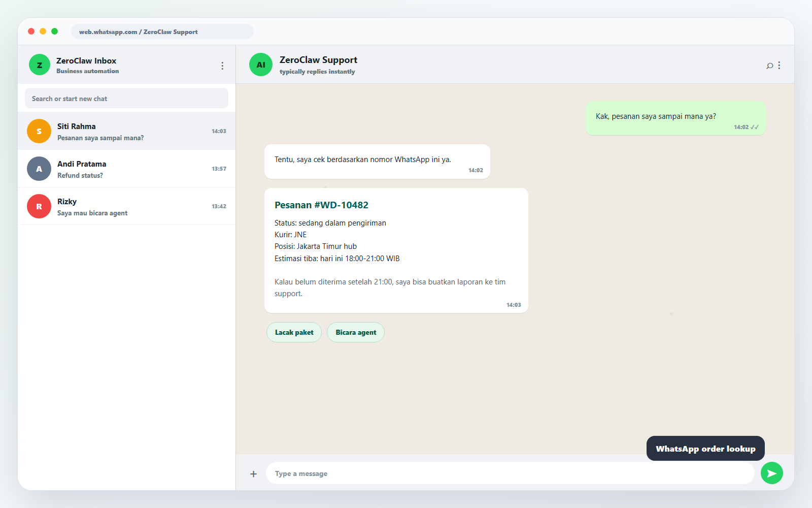Open the Andi Pratama chat
Screen dimensions: 812x508
pos(126,169)
